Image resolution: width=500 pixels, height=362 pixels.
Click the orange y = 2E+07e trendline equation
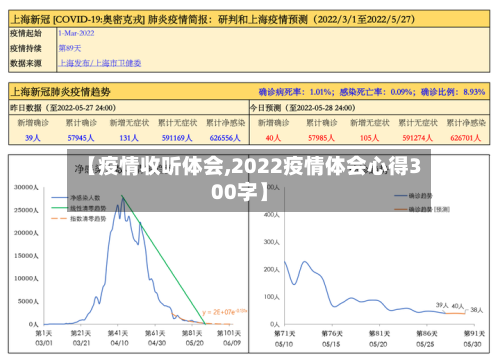coord(224,312)
